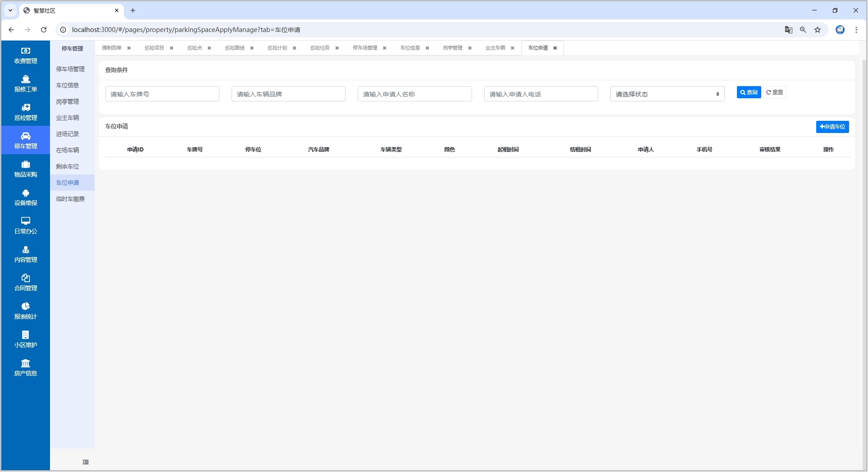Image resolution: width=868 pixels, height=472 pixels.
Task: Open 报表统计 pie chart icon
Action: click(26, 307)
